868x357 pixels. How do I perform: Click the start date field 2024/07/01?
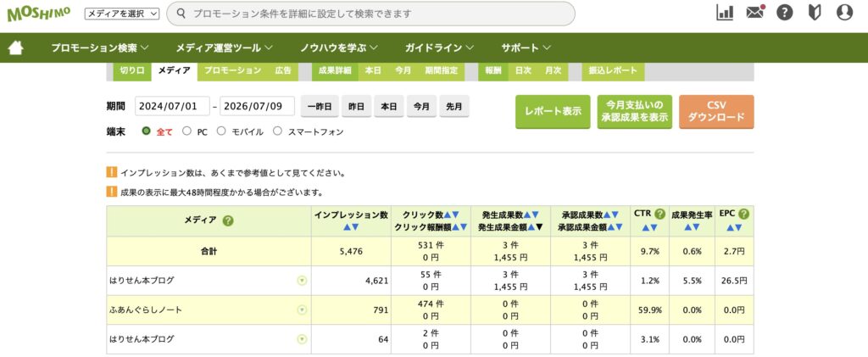click(172, 107)
